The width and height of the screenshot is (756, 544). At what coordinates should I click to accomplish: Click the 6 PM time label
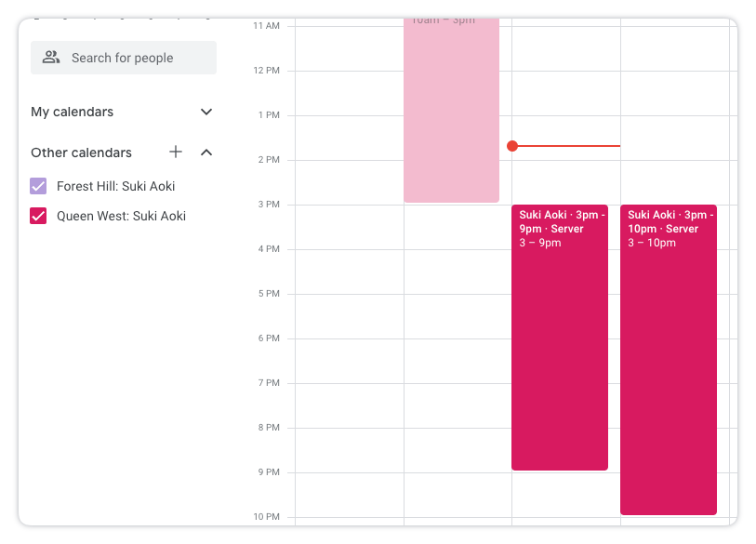pos(269,338)
